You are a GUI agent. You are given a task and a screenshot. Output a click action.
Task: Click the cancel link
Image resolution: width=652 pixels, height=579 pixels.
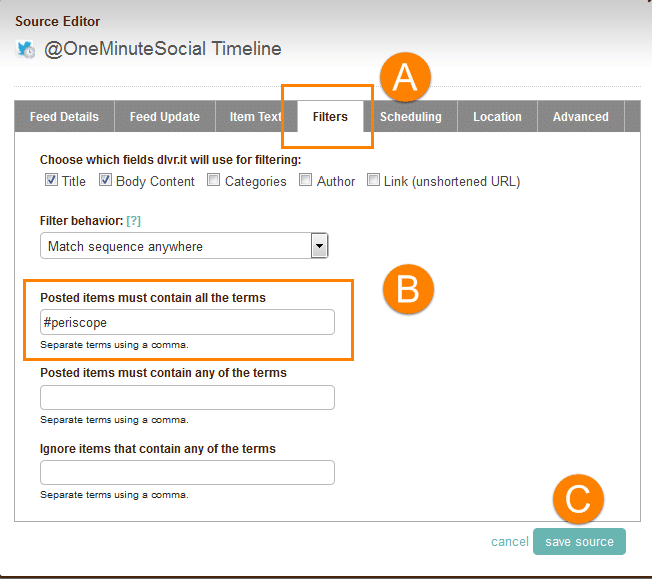[510, 542]
